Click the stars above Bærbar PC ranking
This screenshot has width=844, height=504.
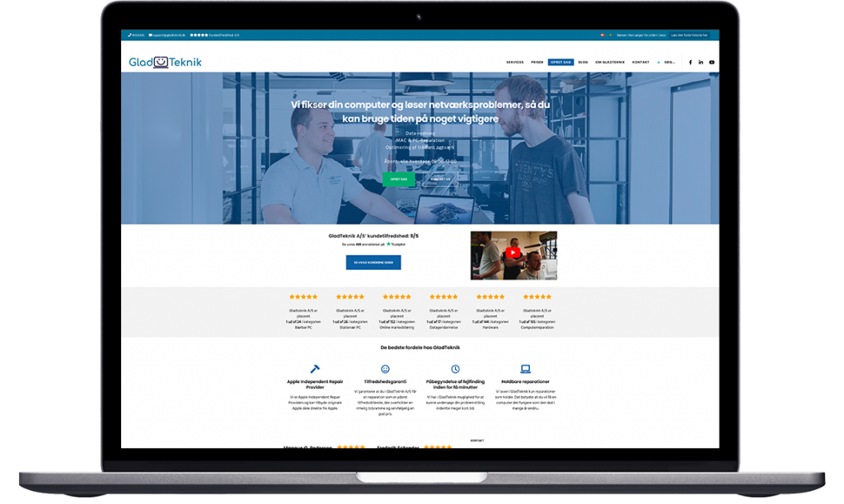(303, 297)
